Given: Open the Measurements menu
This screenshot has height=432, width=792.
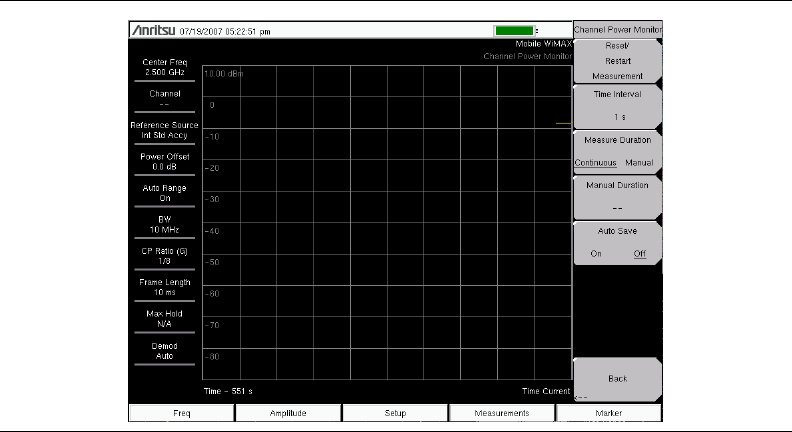Looking at the screenshot, I should point(502,412).
